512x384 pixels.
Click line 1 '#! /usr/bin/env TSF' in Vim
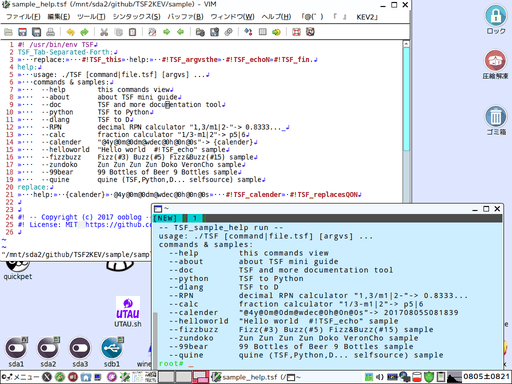coord(57,45)
